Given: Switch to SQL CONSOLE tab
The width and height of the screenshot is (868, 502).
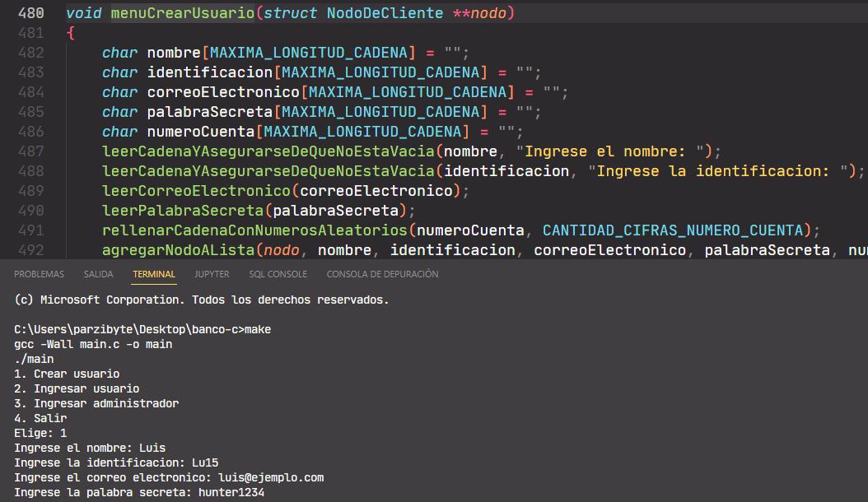Looking at the screenshot, I should [278, 274].
